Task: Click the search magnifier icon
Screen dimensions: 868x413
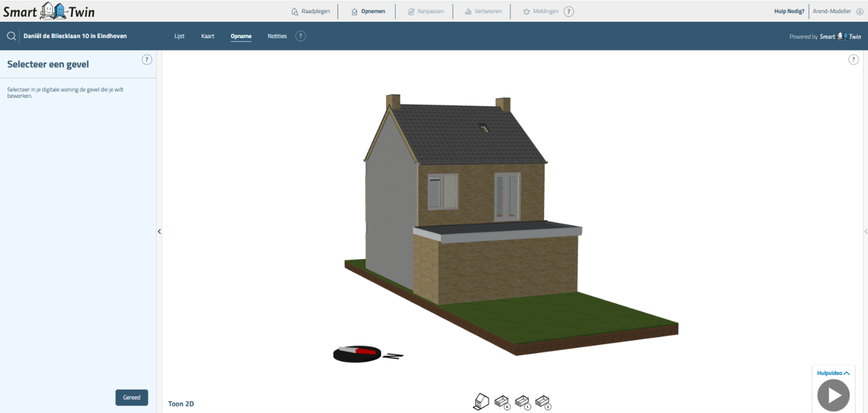Action: pyautogui.click(x=11, y=36)
